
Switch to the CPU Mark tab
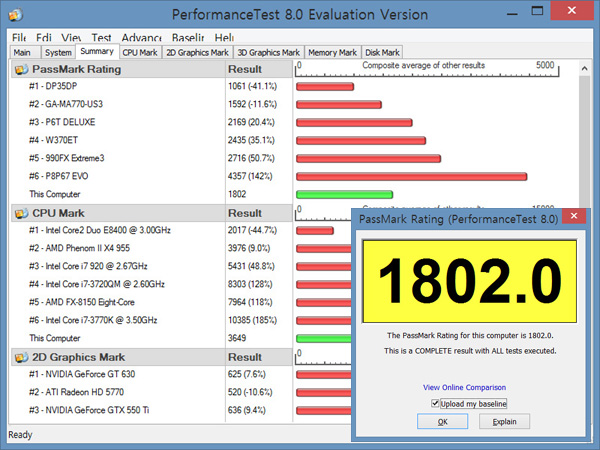[x=140, y=52]
